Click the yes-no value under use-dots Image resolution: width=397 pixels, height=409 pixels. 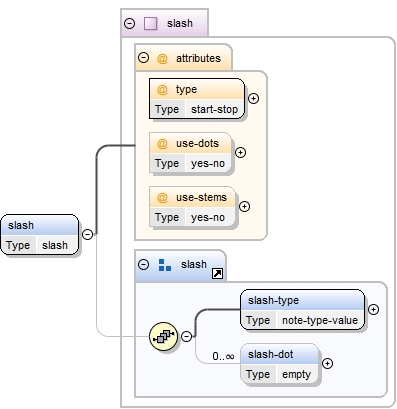click(208, 163)
